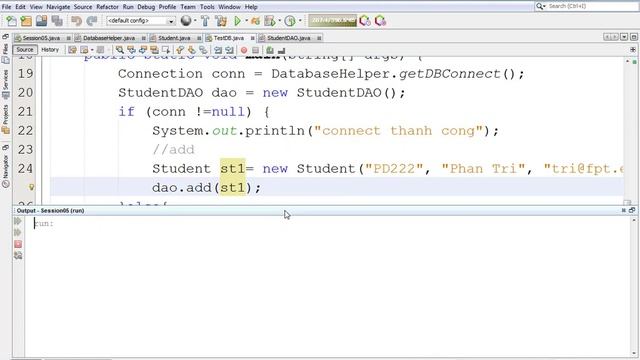Click the Next Bookmark editor icon
Viewport: 640px width, 360px height.
point(191,50)
